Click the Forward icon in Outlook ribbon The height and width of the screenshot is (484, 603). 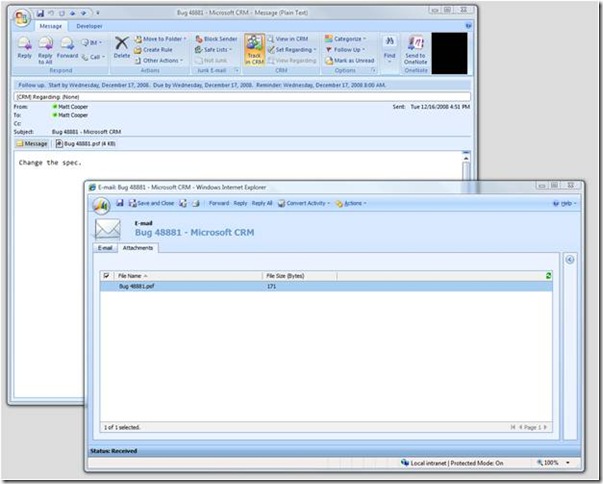[67, 48]
